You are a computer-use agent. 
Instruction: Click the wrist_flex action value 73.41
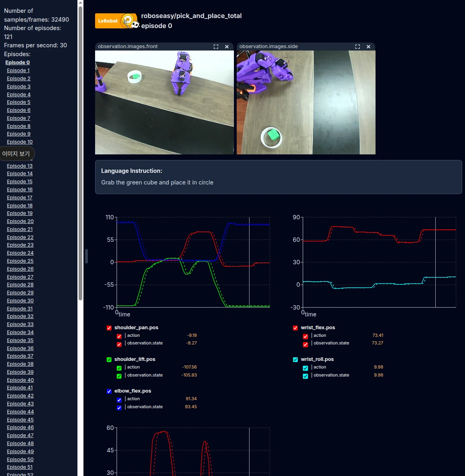coord(378,336)
